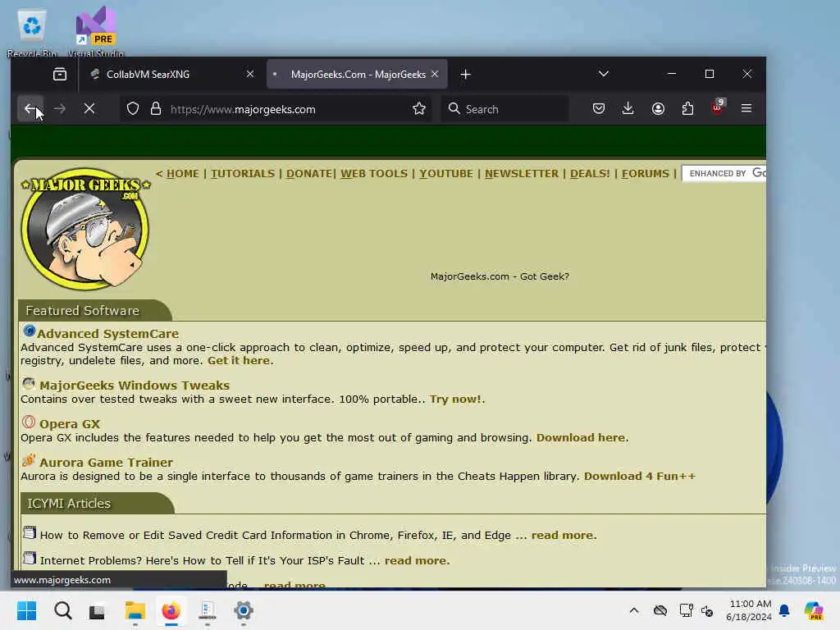Click the Get it here link
Image resolution: width=840 pixels, height=630 pixels.
[x=239, y=360]
